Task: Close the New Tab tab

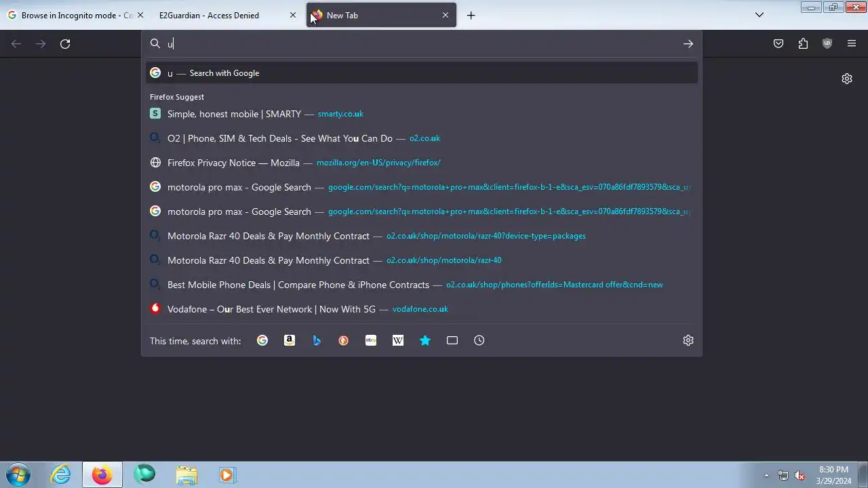Action: (x=446, y=15)
